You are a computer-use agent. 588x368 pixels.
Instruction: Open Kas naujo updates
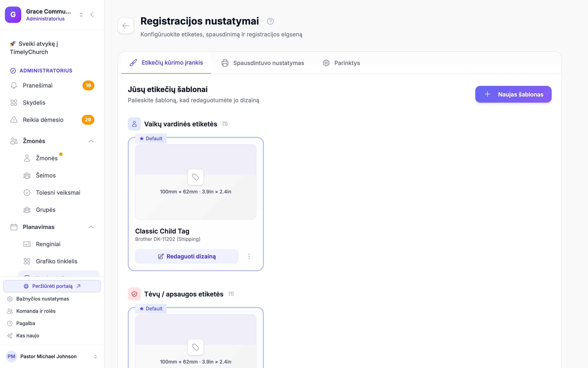pos(52,336)
